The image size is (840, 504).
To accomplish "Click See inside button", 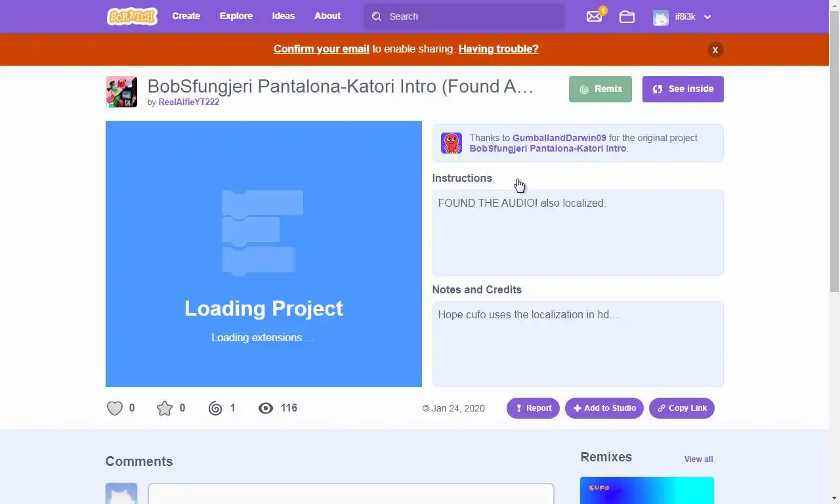I will tap(683, 89).
